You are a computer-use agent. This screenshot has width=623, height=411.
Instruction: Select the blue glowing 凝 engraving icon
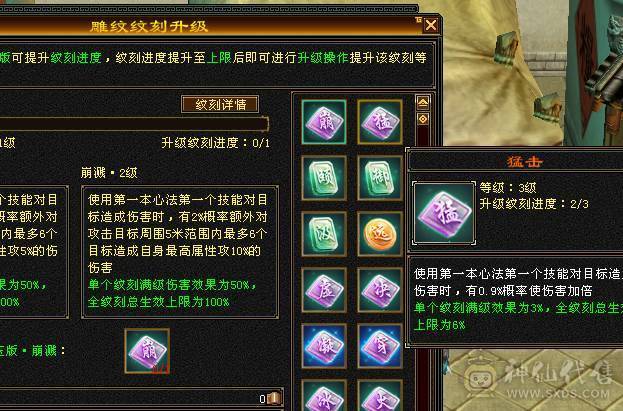click(x=324, y=346)
